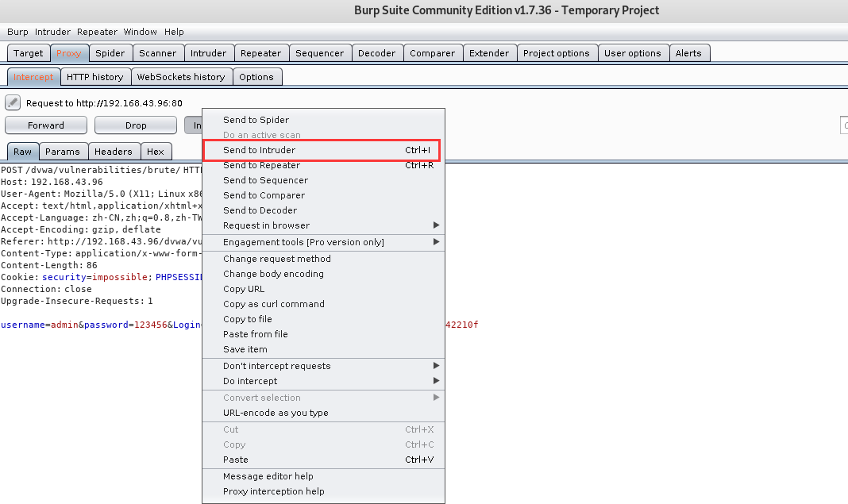The height and width of the screenshot is (504, 848).
Task: Toggle URL-encode as you type
Action: click(323, 413)
